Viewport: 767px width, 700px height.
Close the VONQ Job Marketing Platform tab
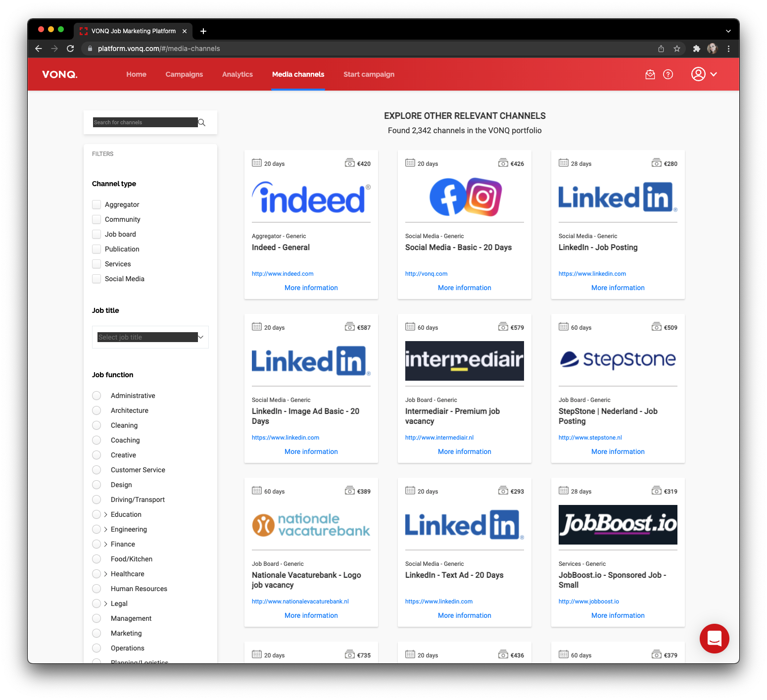184,31
